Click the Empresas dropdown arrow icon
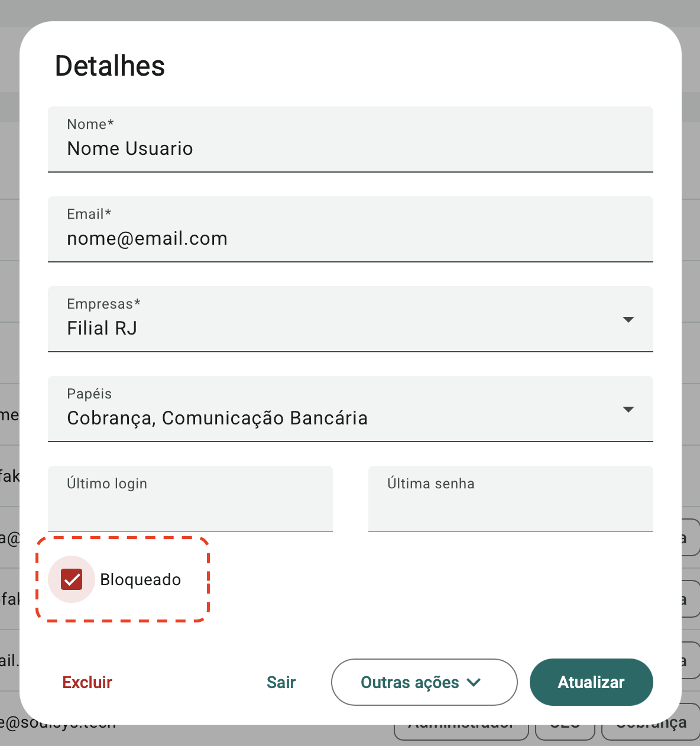 pyautogui.click(x=628, y=320)
